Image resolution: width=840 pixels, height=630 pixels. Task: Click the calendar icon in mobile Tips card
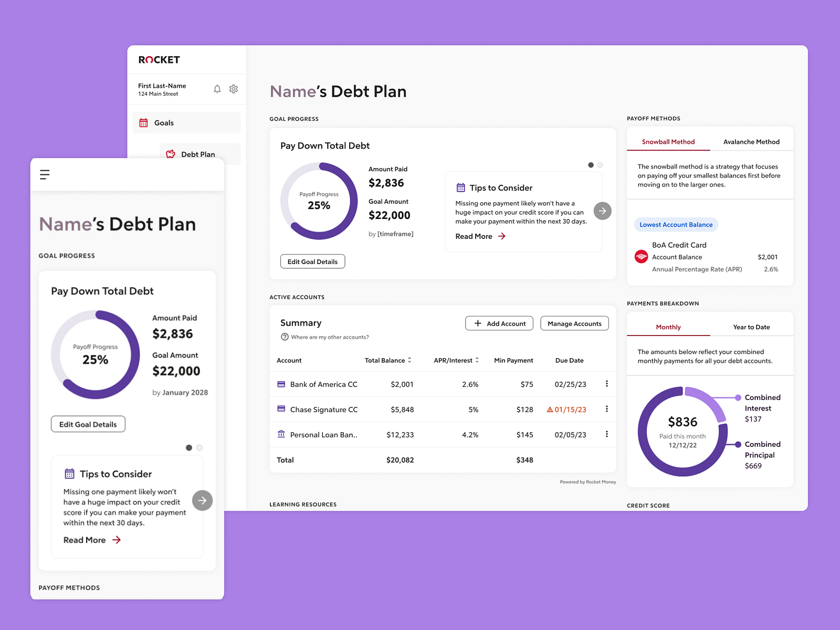point(69,474)
